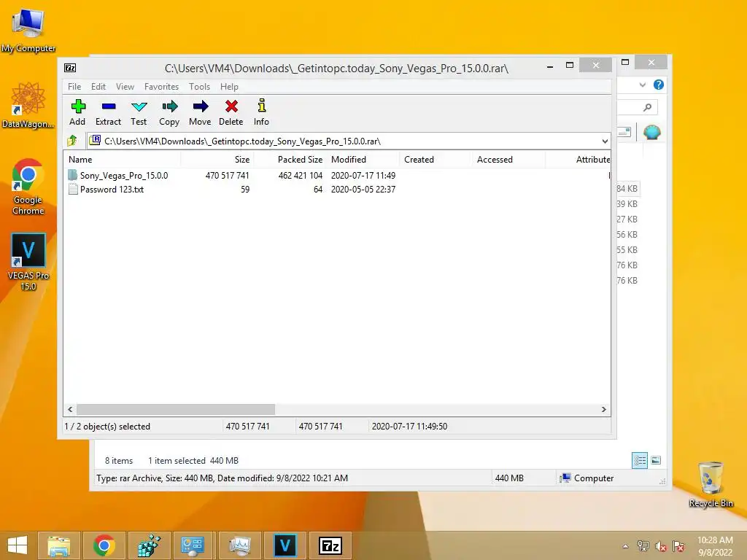Click the Info toolbar icon
The height and width of the screenshot is (560, 747).
pyautogui.click(x=262, y=105)
